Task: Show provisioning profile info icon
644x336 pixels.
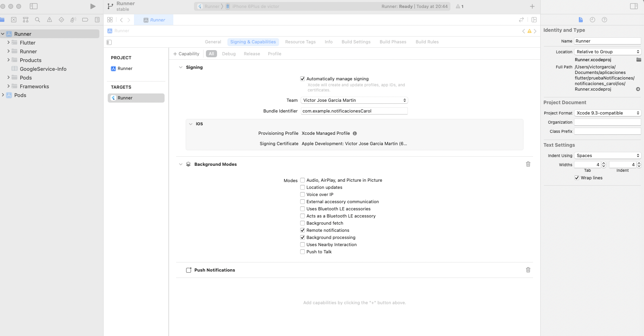Action: pos(355,134)
